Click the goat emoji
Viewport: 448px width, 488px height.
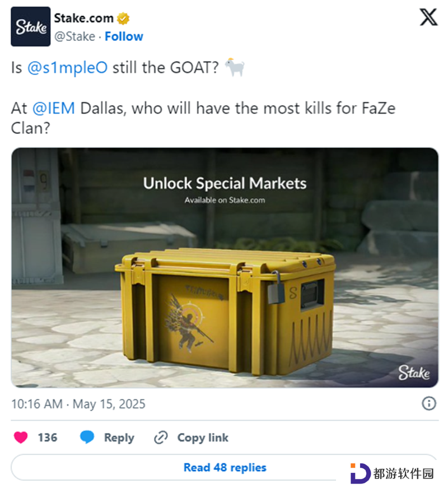pos(235,67)
